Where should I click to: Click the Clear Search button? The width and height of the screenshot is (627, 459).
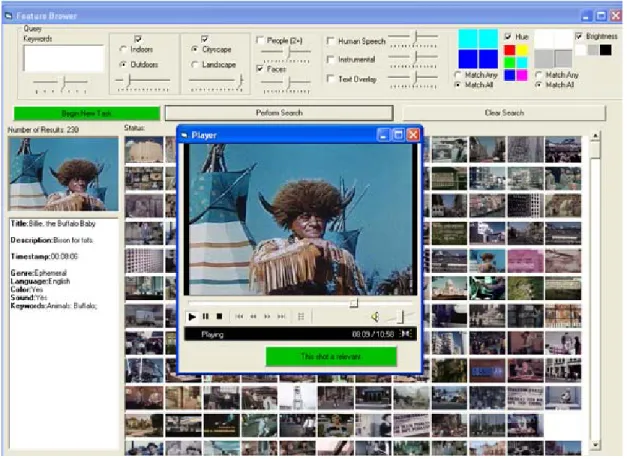pos(504,113)
